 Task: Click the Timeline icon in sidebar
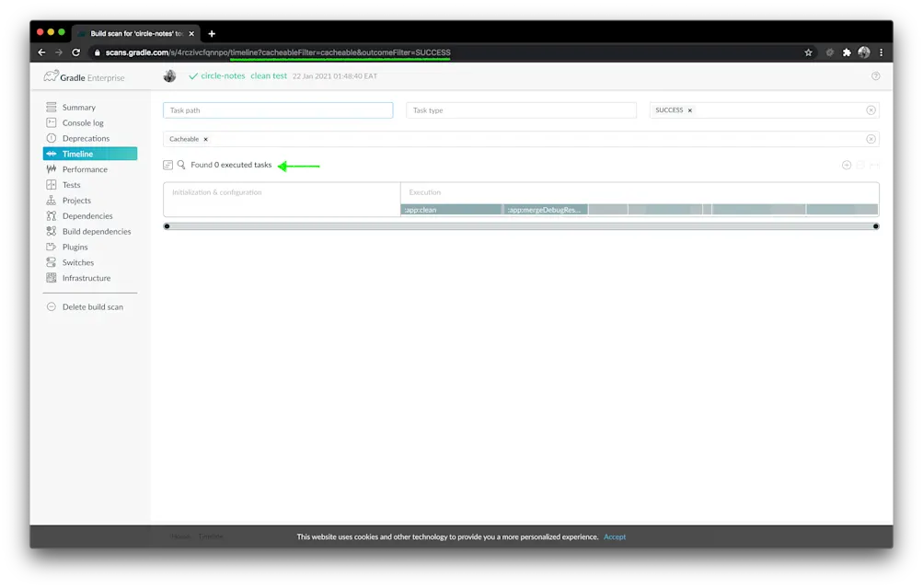tap(52, 154)
